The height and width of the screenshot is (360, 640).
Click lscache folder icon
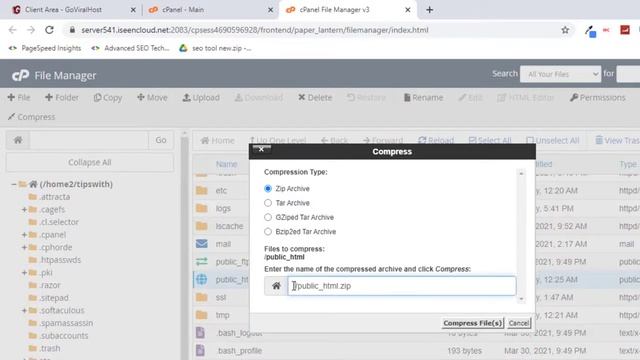point(202,226)
